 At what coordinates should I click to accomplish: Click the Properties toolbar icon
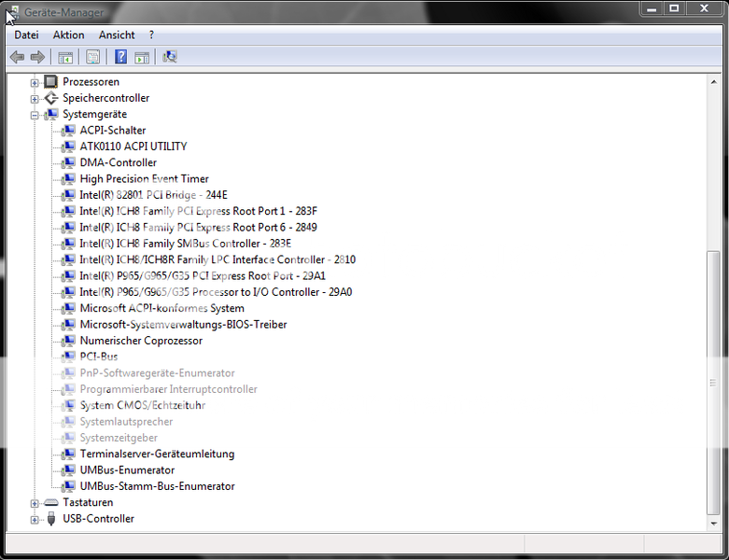[92, 57]
